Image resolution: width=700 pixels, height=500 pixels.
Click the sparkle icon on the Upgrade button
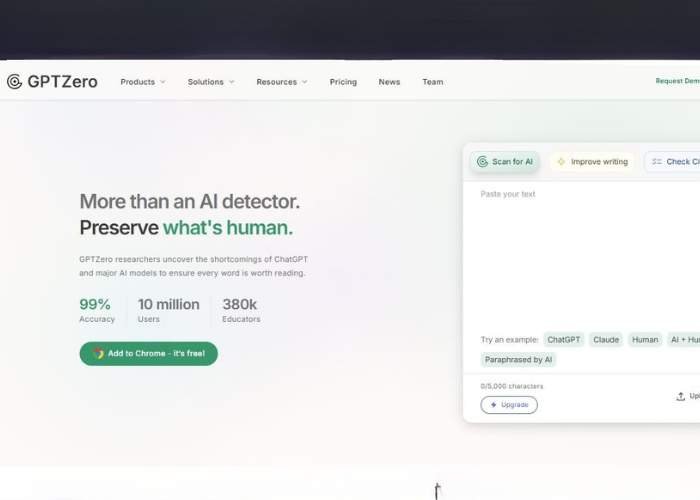coord(494,405)
